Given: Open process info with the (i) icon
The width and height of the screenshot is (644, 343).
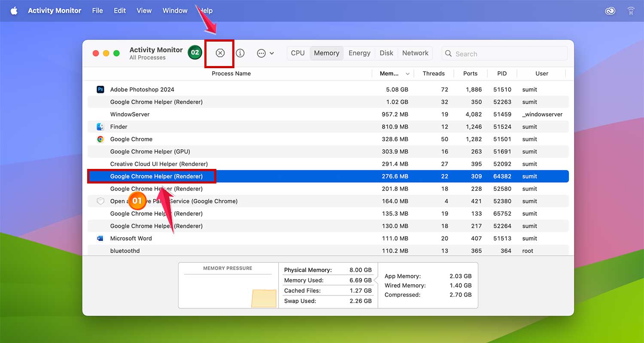Looking at the screenshot, I should tap(240, 53).
